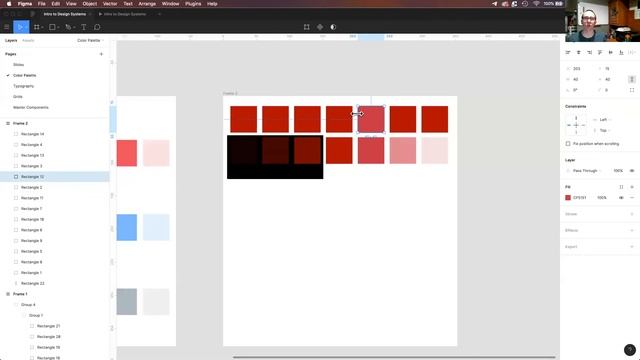Toggle layer visibility eye in Layer section
The image size is (640, 360).
[x=632, y=171]
